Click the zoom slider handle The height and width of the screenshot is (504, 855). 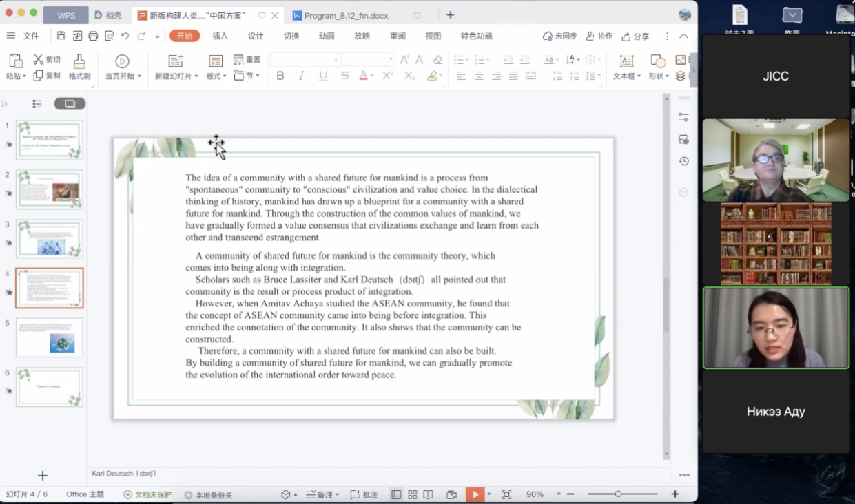pyautogui.click(x=618, y=494)
